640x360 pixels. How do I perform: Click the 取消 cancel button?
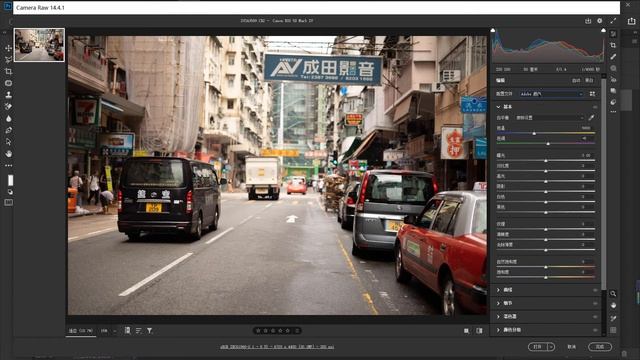click(572, 347)
